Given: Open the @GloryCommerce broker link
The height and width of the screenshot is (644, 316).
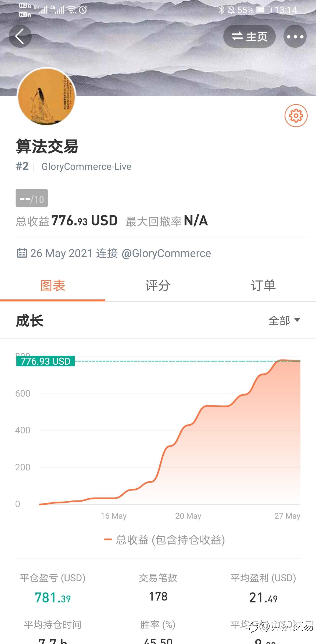Looking at the screenshot, I should point(166,253).
